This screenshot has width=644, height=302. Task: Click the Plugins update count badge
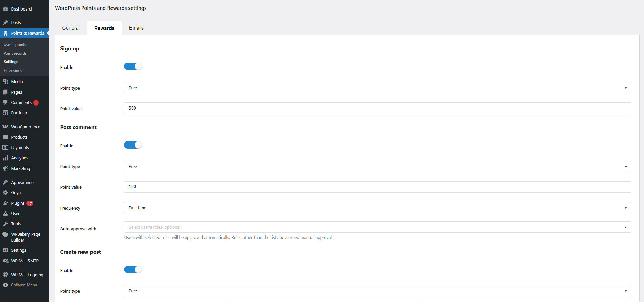(x=30, y=203)
